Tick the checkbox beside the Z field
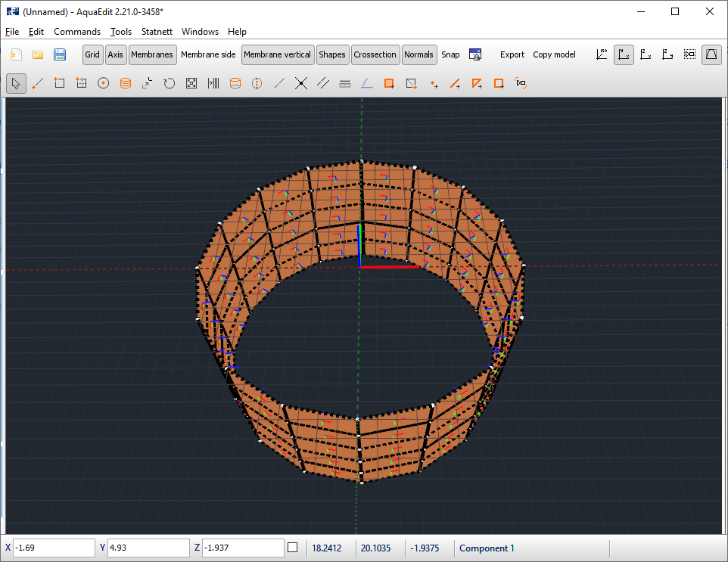Image resolution: width=728 pixels, height=562 pixels. (293, 548)
